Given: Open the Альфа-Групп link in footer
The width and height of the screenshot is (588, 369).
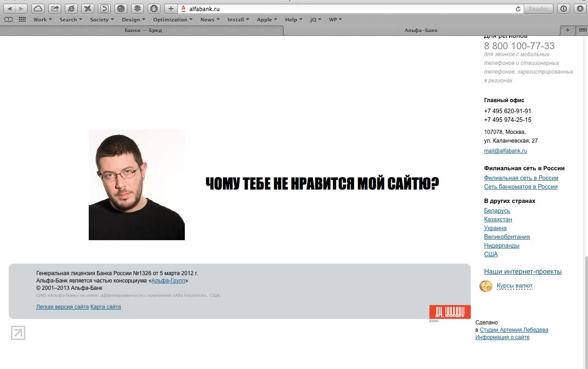Looking at the screenshot, I should point(168,281).
